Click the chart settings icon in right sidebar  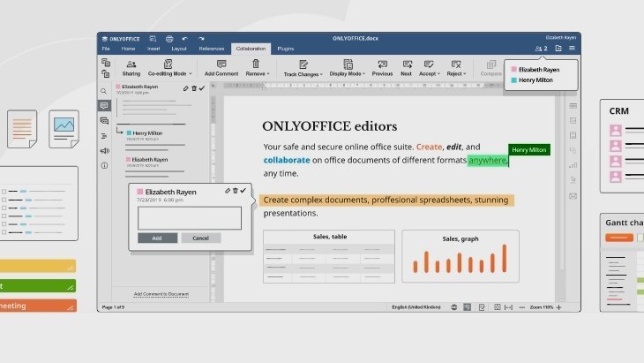(x=573, y=165)
